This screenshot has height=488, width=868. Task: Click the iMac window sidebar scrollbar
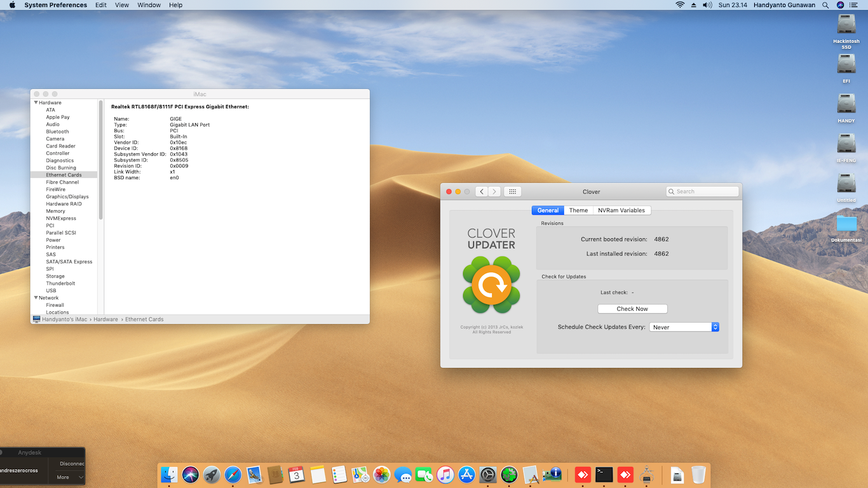pos(100,160)
